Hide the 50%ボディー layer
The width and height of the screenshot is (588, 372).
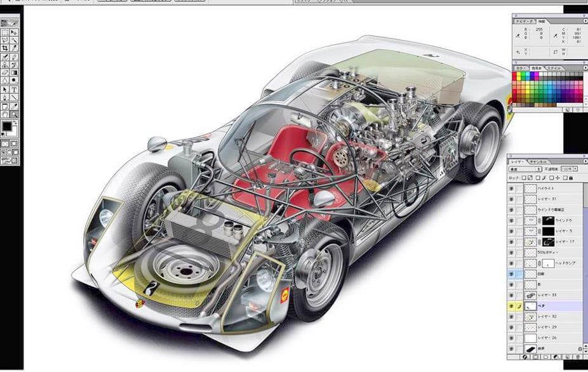point(511,253)
